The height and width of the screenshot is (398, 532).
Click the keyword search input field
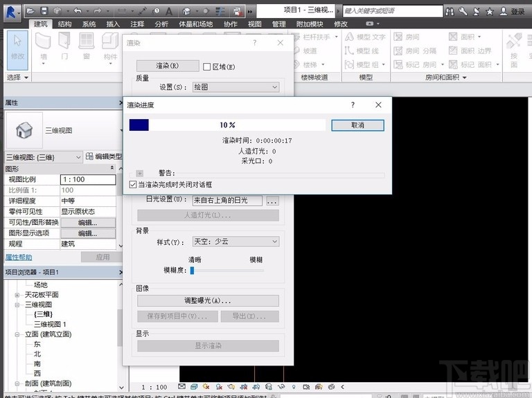point(393,11)
